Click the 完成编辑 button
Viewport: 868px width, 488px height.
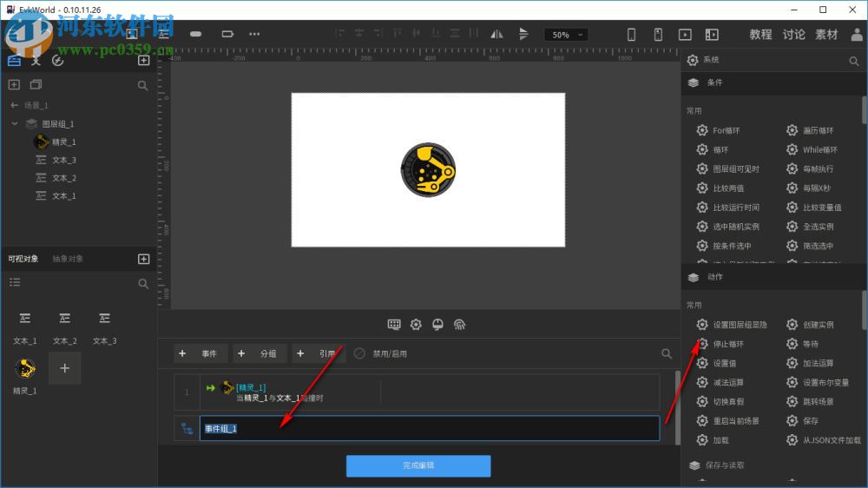click(x=418, y=466)
